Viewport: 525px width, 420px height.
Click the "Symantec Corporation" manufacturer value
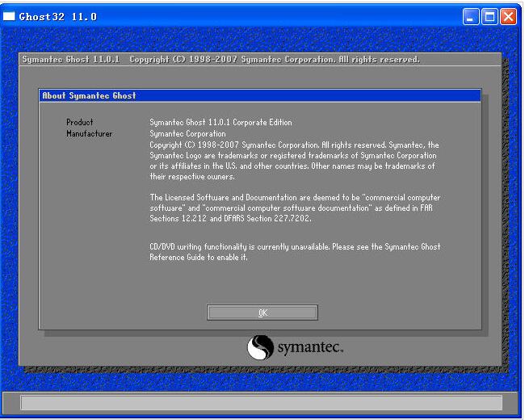pyautogui.click(x=187, y=133)
